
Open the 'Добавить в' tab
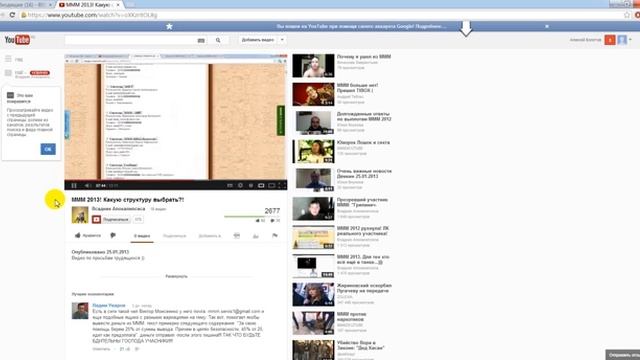click(210, 236)
